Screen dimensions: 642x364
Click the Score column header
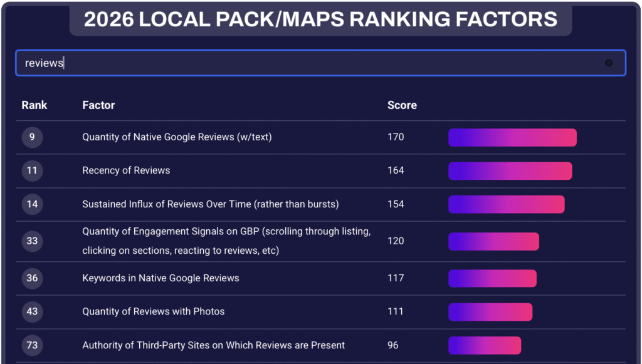pos(402,105)
